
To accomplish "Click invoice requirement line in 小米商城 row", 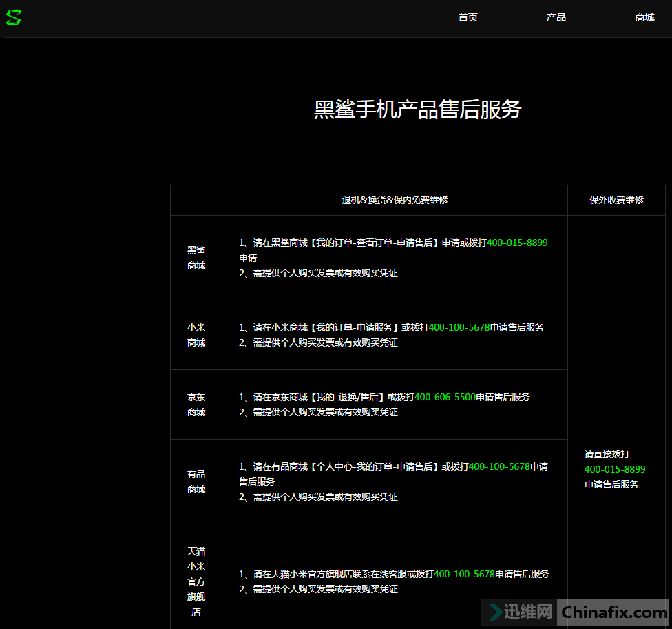I will coord(318,342).
